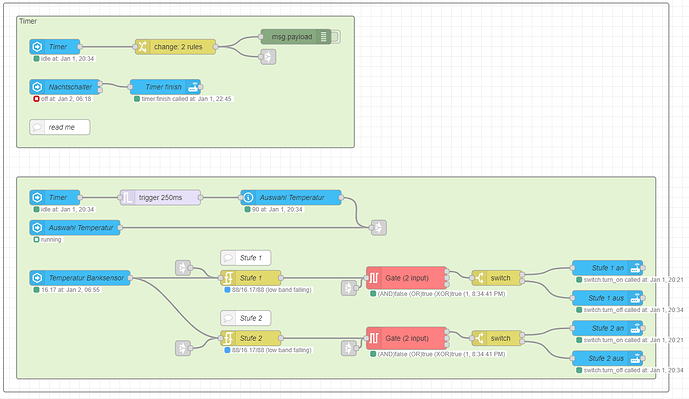Select the Temperatur Banksensor node
Viewport: 689px width, 399px height.
(80, 278)
